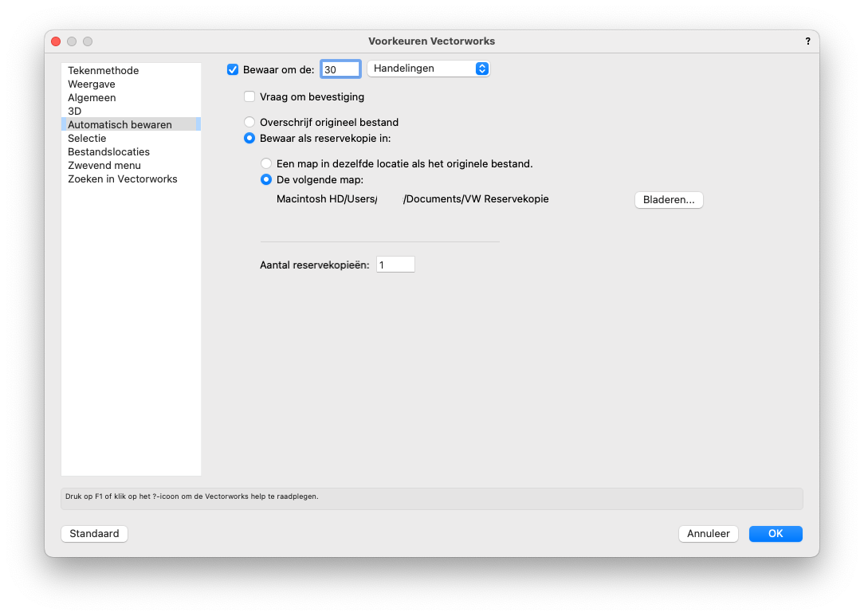This screenshot has height=616, width=864.
Task: Select Automatisch bewaren in the list
Action: pyautogui.click(x=132, y=124)
